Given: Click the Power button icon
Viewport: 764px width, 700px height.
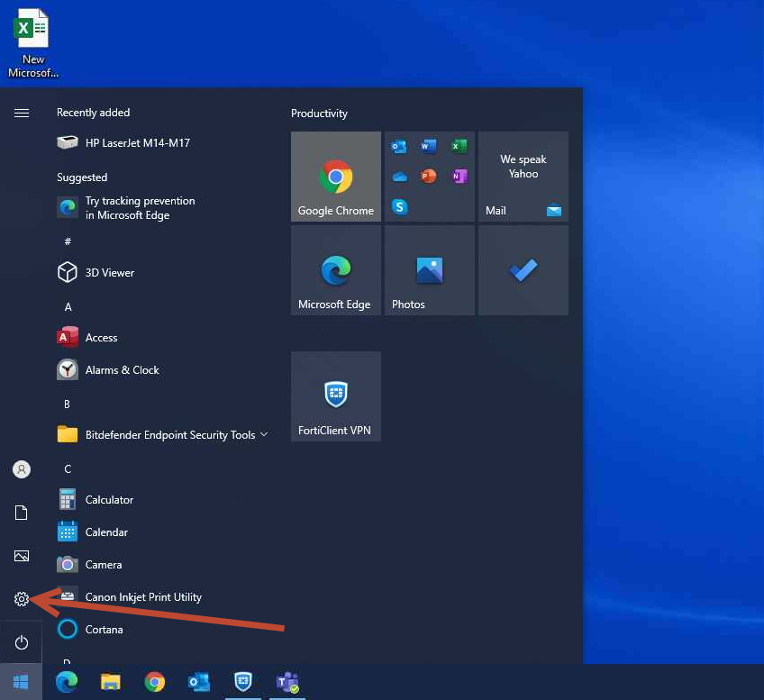Looking at the screenshot, I should click(22, 642).
